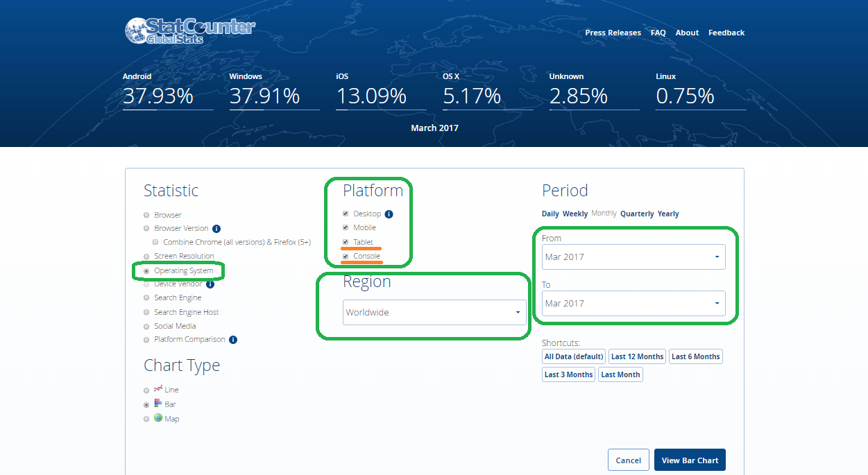Open the To Mar 2017 dropdown
The width and height of the screenshot is (868, 475).
[633, 303]
